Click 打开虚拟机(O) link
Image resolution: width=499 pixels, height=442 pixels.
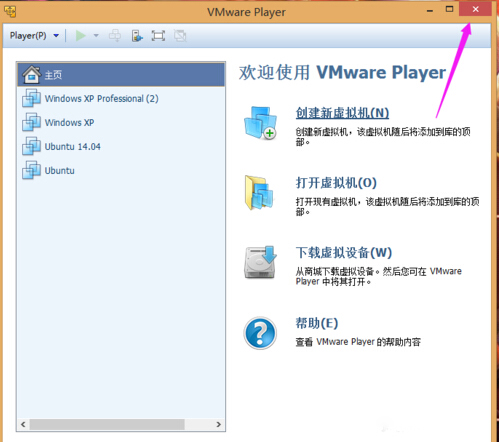click(336, 183)
